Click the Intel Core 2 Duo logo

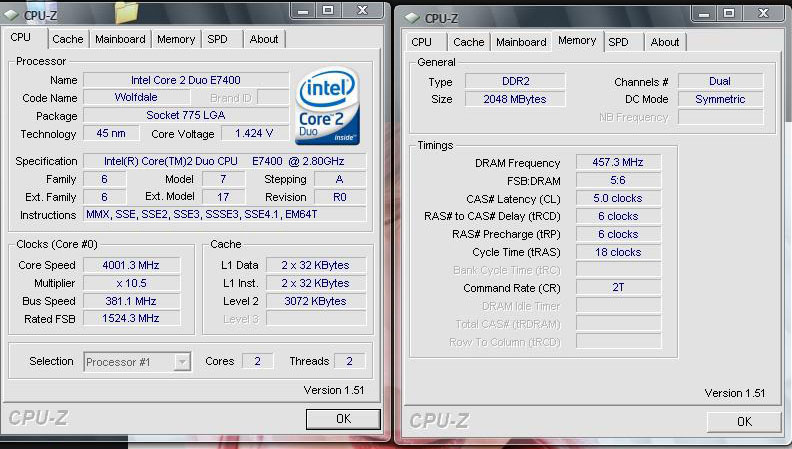tap(327, 106)
